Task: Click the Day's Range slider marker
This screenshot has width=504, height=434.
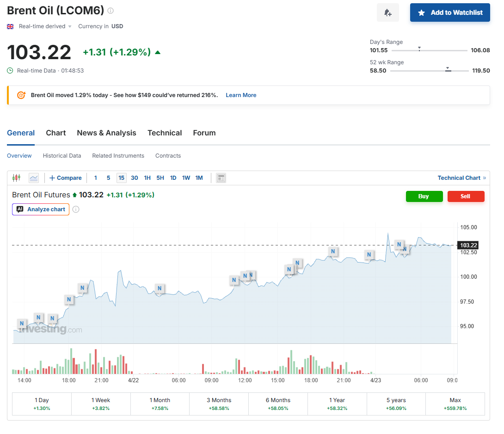Action: pyautogui.click(x=419, y=49)
